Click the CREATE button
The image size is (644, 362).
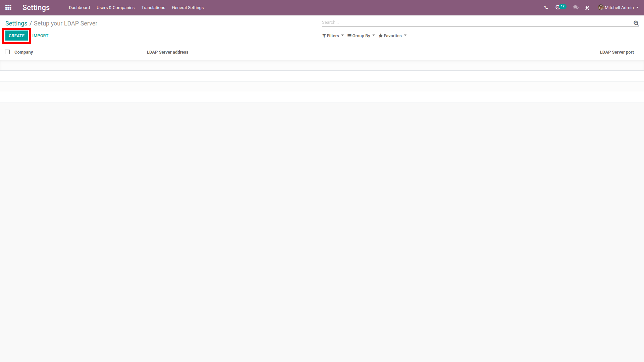point(16,36)
